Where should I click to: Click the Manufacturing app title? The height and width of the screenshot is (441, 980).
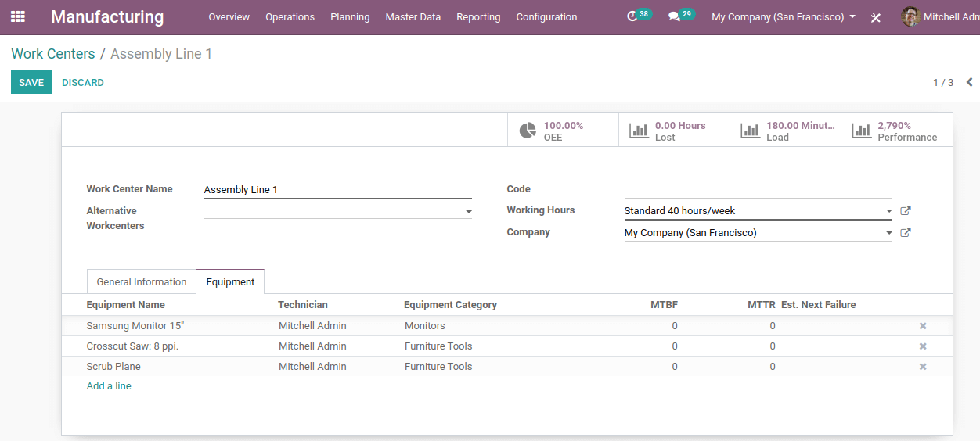click(x=107, y=16)
